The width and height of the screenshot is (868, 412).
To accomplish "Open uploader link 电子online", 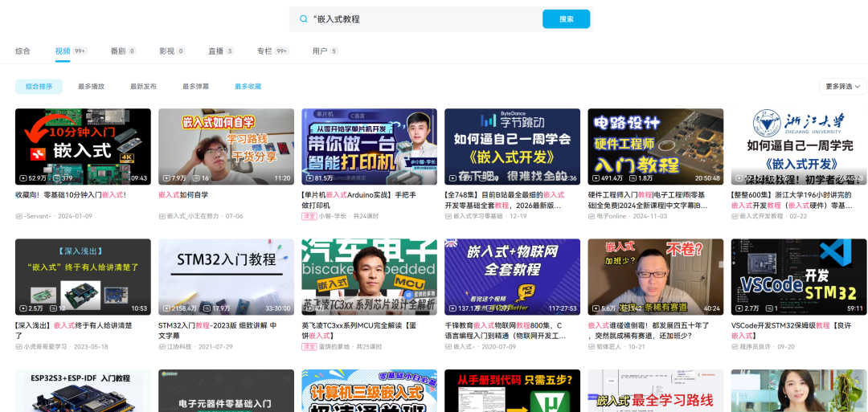I will pos(611,216).
